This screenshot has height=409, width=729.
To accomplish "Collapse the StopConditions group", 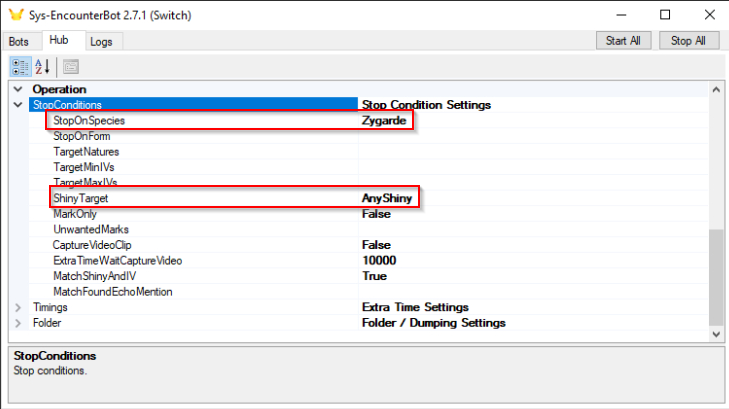I will click(17, 105).
